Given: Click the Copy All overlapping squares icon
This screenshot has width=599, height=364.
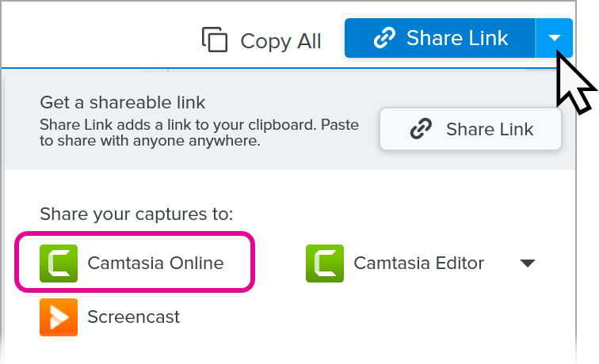Looking at the screenshot, I should 215,40.
